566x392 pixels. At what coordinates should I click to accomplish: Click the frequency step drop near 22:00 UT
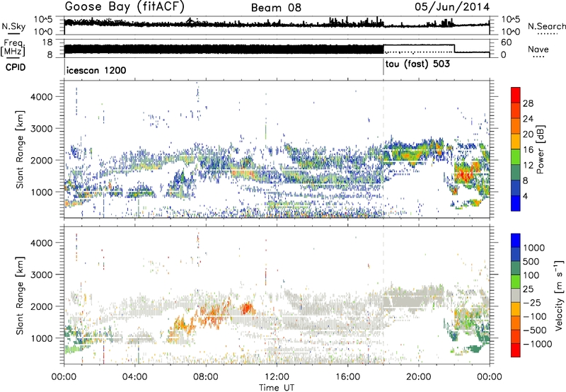pos(454,49)
